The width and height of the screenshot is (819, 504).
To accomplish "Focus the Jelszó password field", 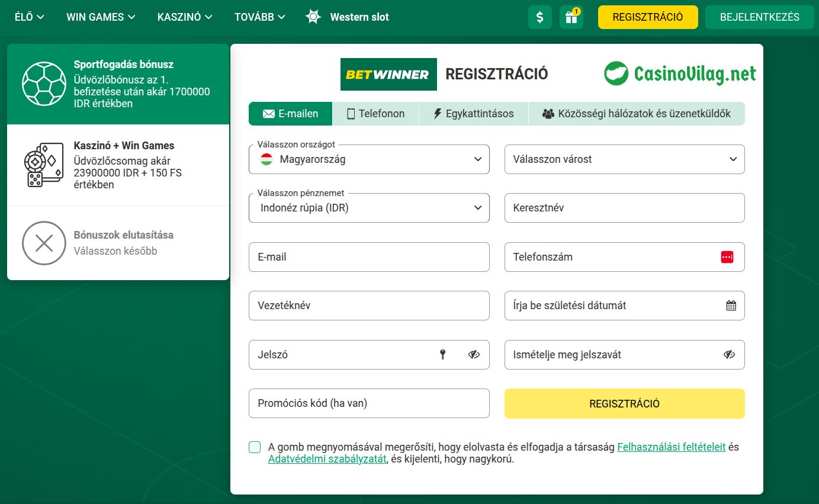I will point(369,355).
